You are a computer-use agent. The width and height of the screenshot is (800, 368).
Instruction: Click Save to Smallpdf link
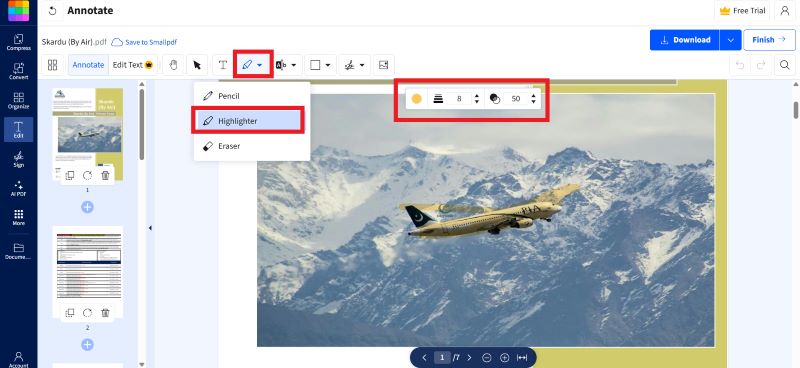pyautogui.click(x=144, y=42)
